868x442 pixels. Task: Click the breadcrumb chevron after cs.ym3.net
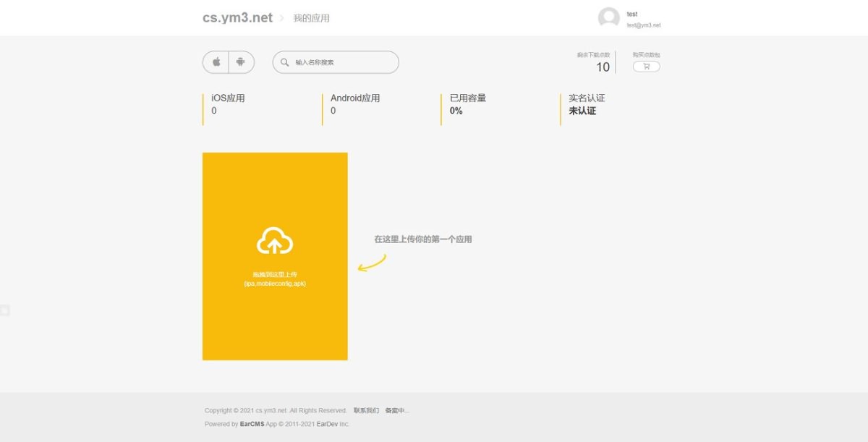282,18
